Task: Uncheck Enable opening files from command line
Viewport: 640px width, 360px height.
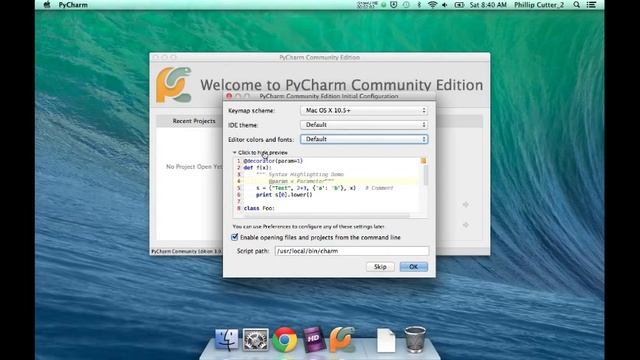Action: point(235,237)
